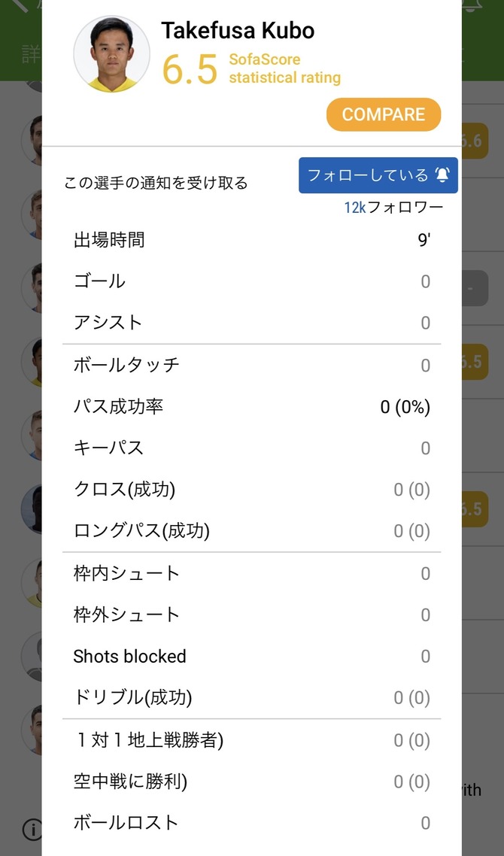
Task: Select the Takefusa Kubo player name
Action: 238,31
